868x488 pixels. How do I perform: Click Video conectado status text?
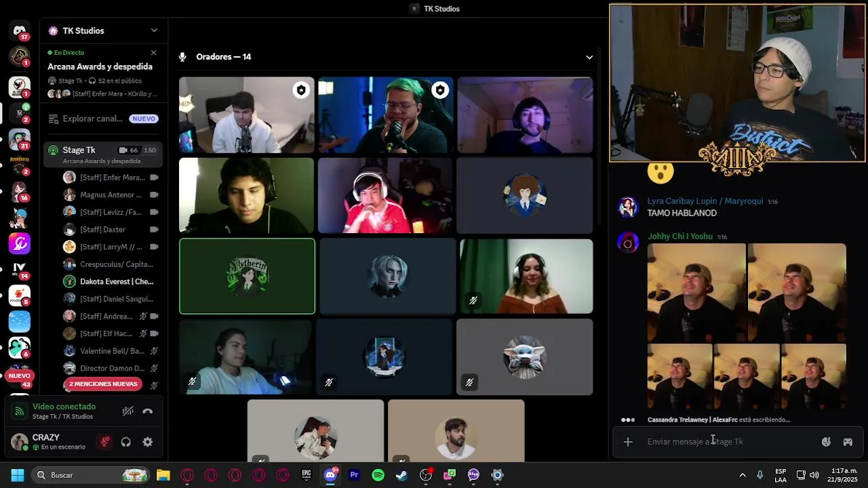pyautogui.click(x=64, y=407)
